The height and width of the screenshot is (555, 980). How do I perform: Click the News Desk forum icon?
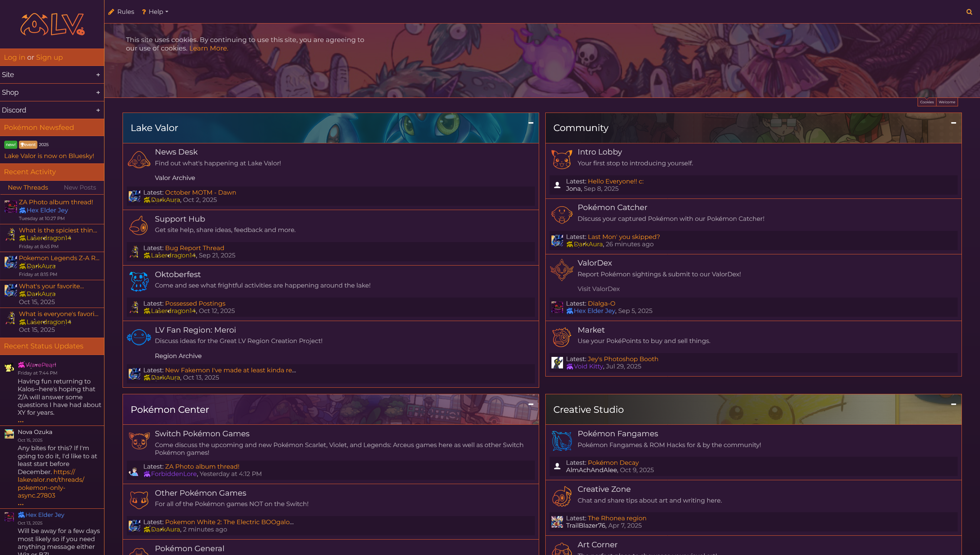click(139, 159)
